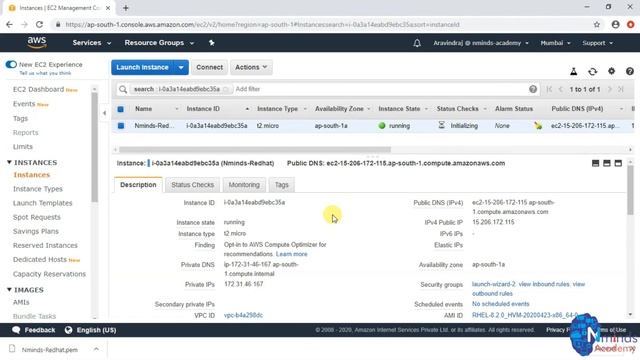Expand the Services menu

[x=91, y=43]
